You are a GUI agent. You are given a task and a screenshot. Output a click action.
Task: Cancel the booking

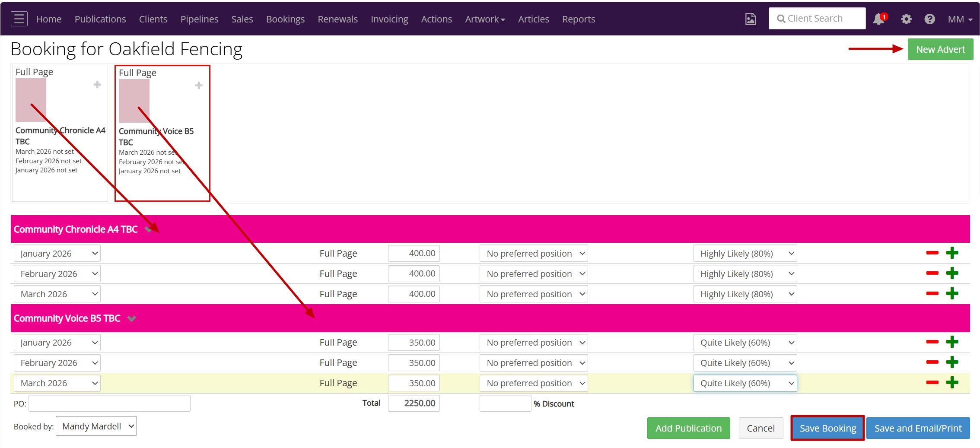tap(760, 428)
